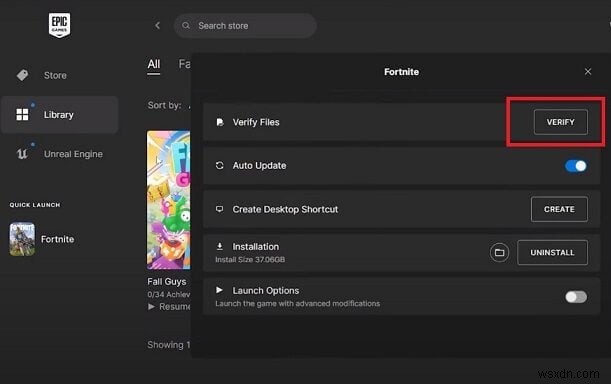
Task: Click the UNINSTALL button
Action: coord(552,253)
